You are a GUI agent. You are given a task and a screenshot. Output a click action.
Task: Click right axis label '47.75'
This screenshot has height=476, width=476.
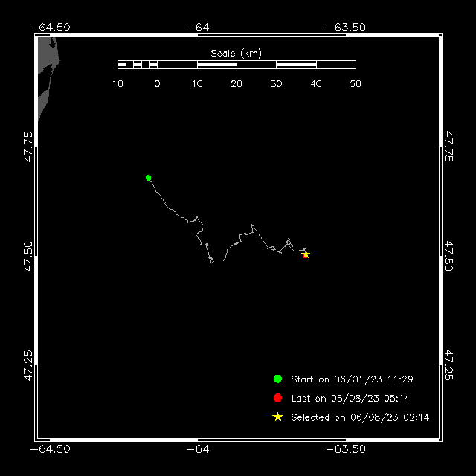click(x=448, y=147)
